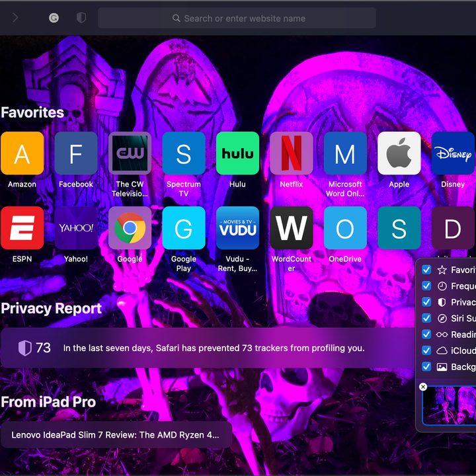Click the shield icon beside 73
The height and width of the screenshot is (476, 476).
[24, 348]
